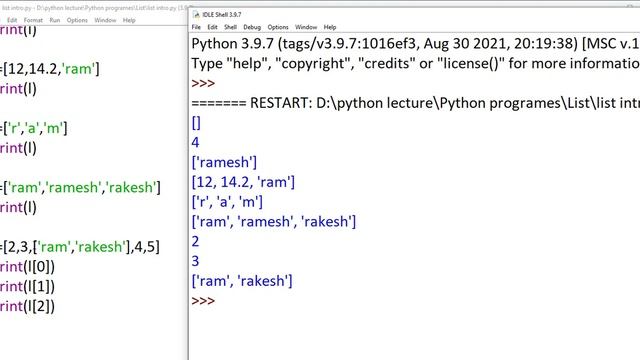
Task: Click the output value 3 in shell
Action: click(x=196, y=261)
